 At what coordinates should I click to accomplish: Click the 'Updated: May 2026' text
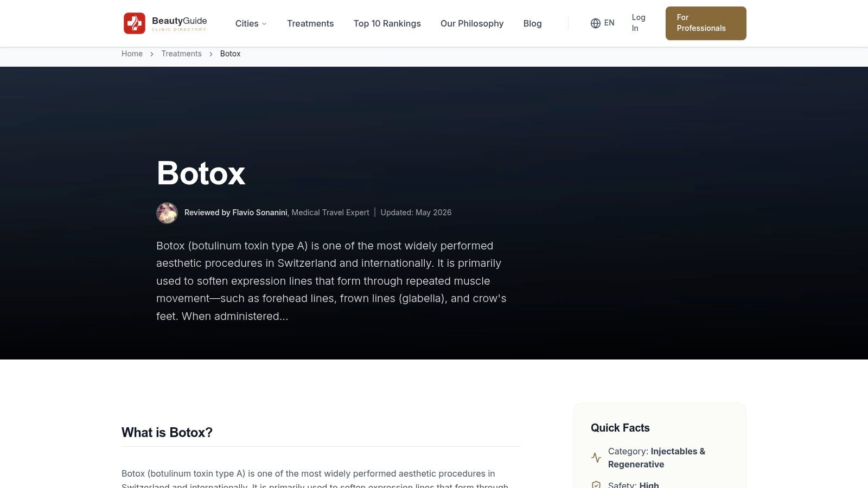pyautogui.click(x=416, y=213)
